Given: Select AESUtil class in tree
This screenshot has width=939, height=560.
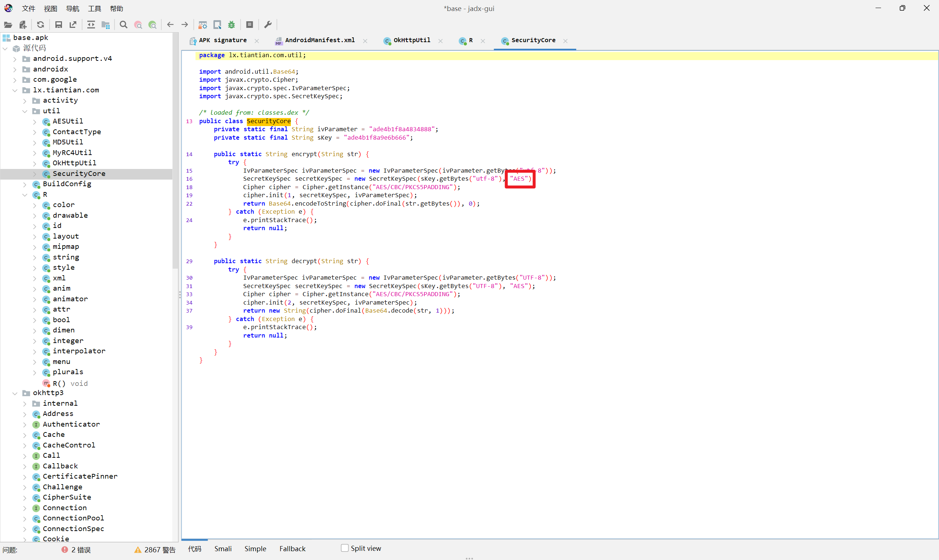Looking at the screenshot, I should (68, 121).
